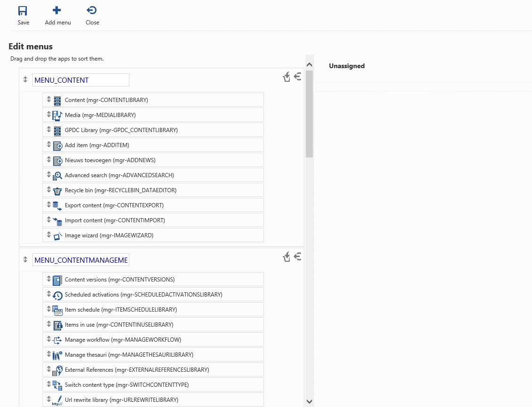Image resolution: width=532 pixels, height=407 pixels.
Task: Click the Items in use lock icon
Action: (x=58, y=325)
